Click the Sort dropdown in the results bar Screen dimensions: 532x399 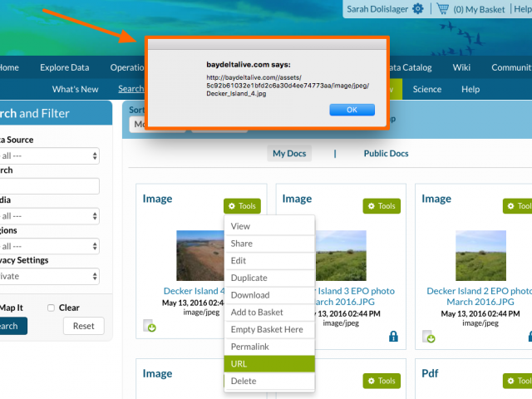[x=157, y=124]
